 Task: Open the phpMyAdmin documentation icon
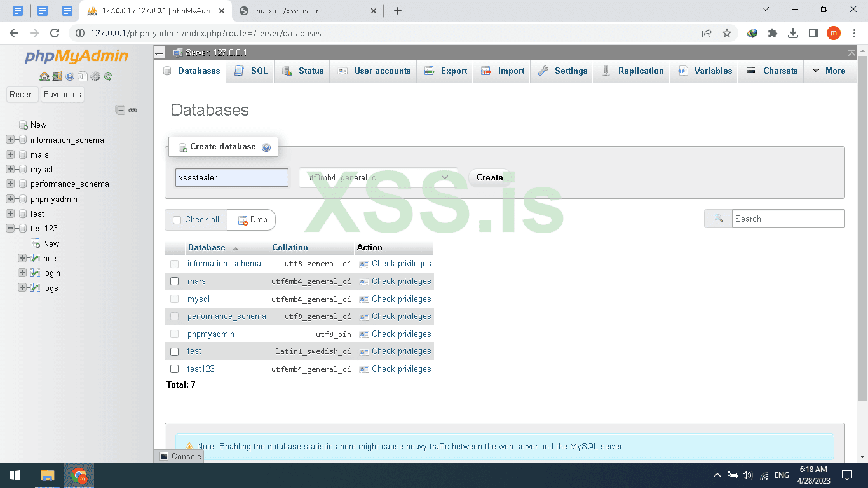tap(70, 76)
